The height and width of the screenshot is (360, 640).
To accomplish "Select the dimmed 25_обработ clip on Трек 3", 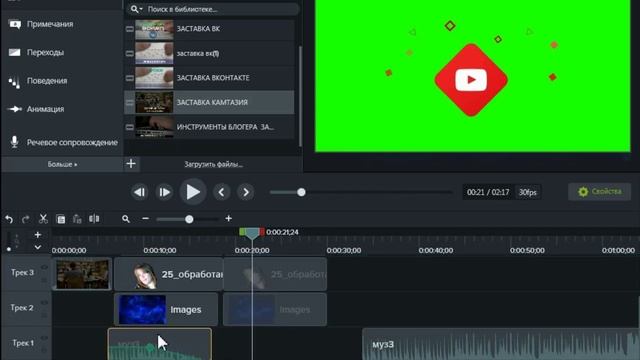I will pyautogui.click(x=275, y=274).
